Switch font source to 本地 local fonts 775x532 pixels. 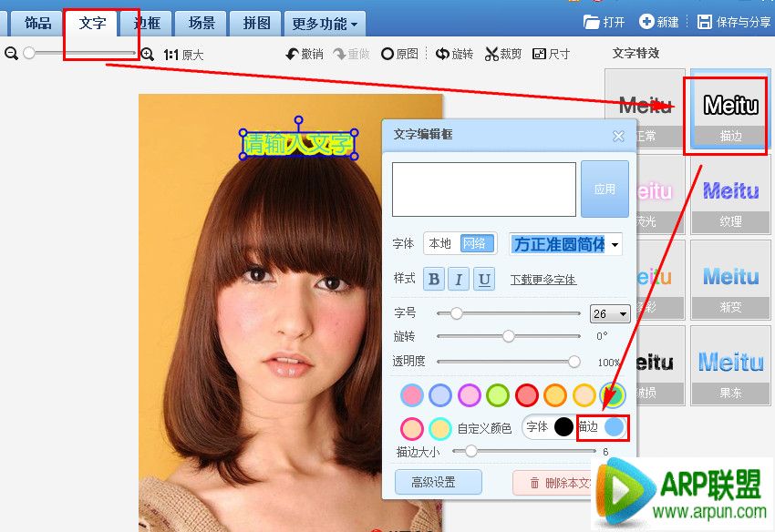pyautogui.click(x=443, y=244)
